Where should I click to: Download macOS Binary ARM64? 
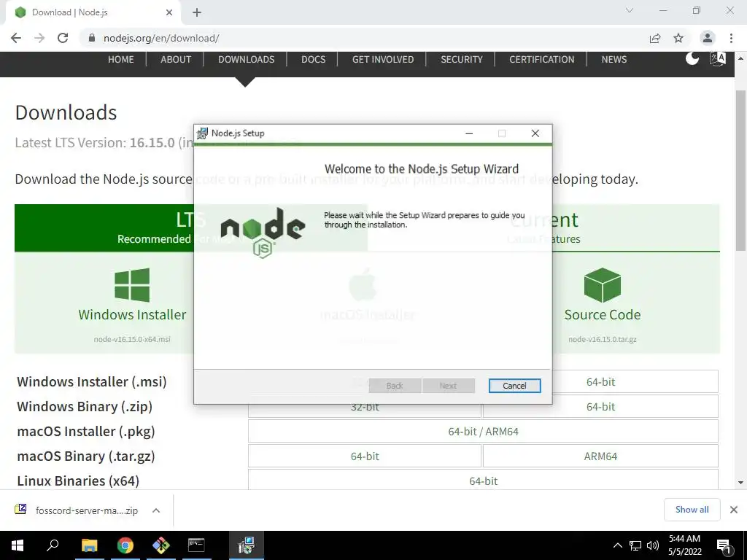click(600, 456)
